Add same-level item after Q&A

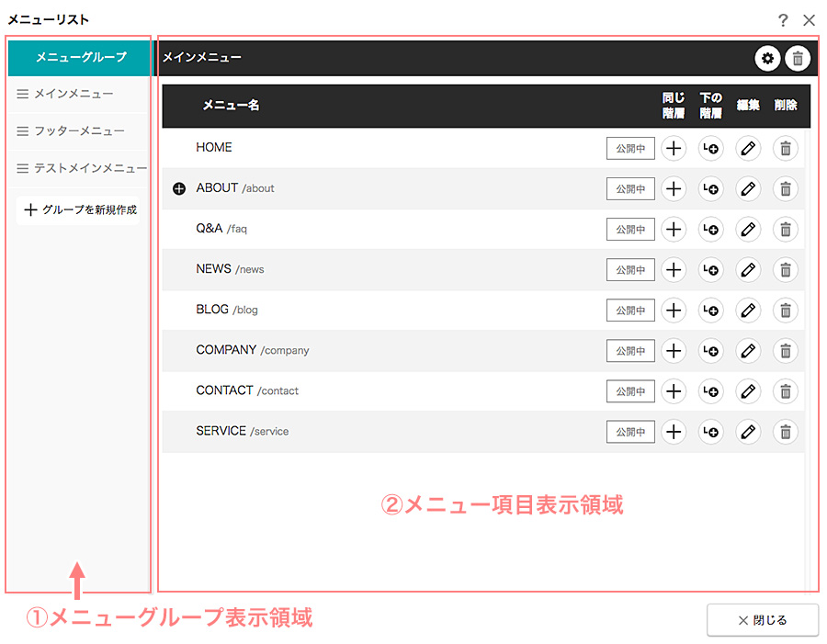tap(674, 230)
